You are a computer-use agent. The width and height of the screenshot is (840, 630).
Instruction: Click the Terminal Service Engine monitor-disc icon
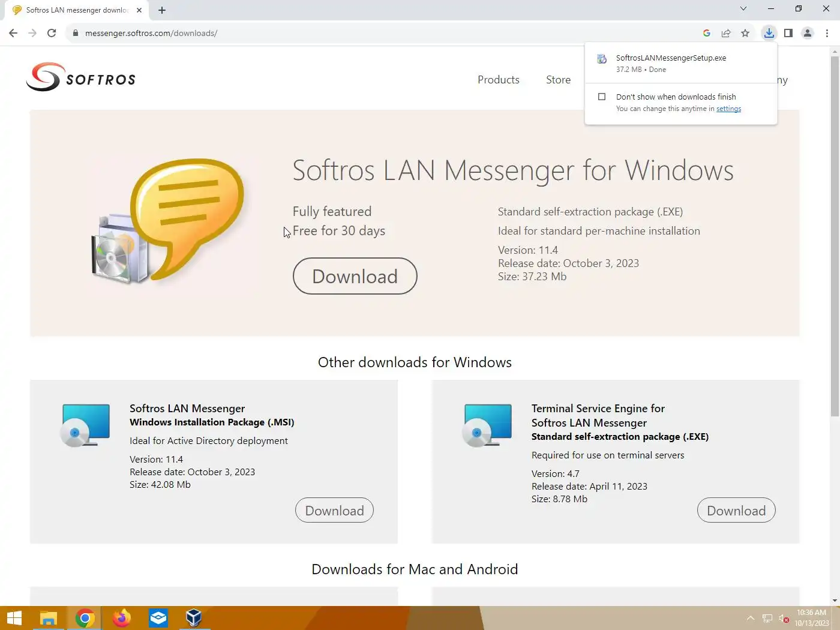coord(487,425)
